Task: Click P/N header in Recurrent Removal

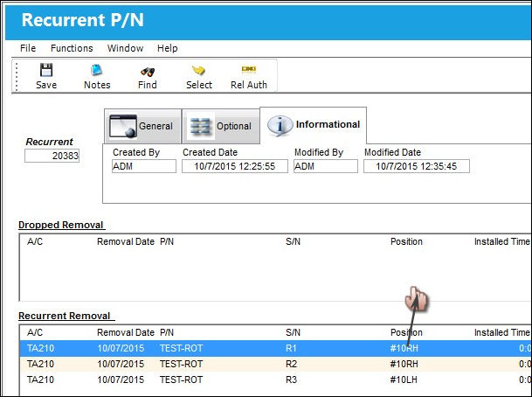Action: 167,332
